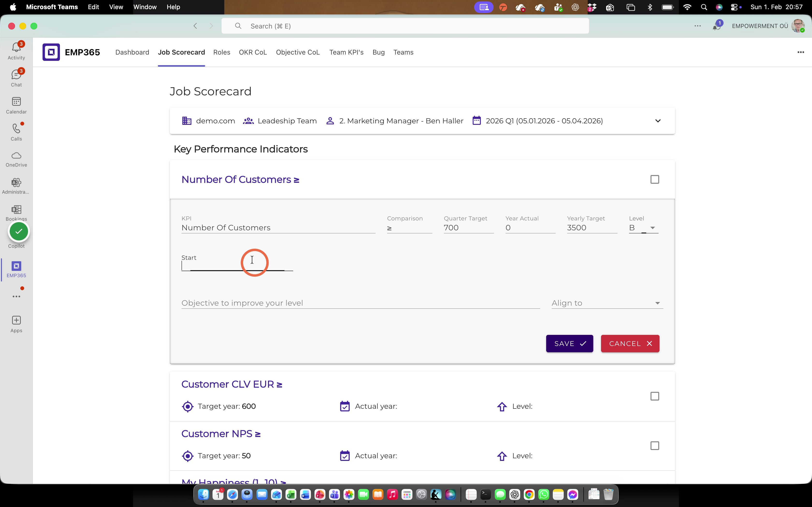Click the EMP365 app logo
This screenshot has width=812, height=507.
pyautogui.click(x=51, y=52)
